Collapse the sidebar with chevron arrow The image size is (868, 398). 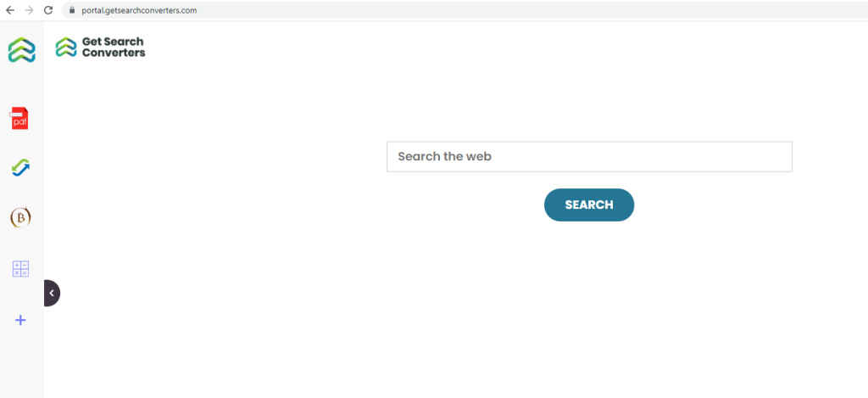(x=52, y=294)
